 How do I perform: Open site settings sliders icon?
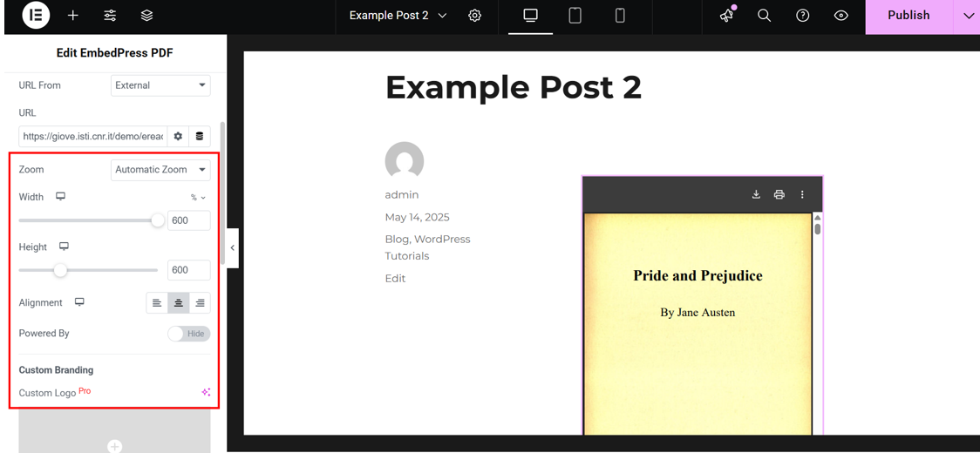coord(110,16)
